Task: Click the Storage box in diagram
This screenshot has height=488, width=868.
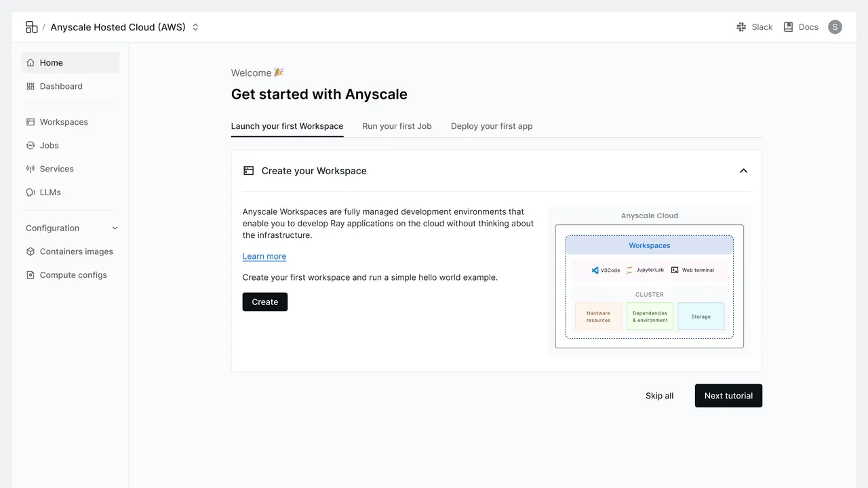Action: pos(701,317)
